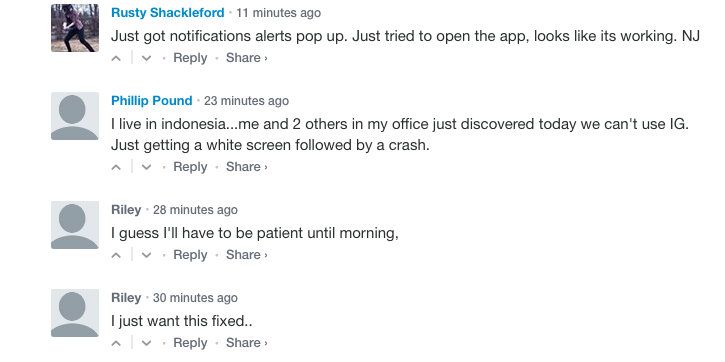This screenshot has width=725, height=362.
Task: Downvote Rusty Shackleford's comment
Action: (147, 58)
